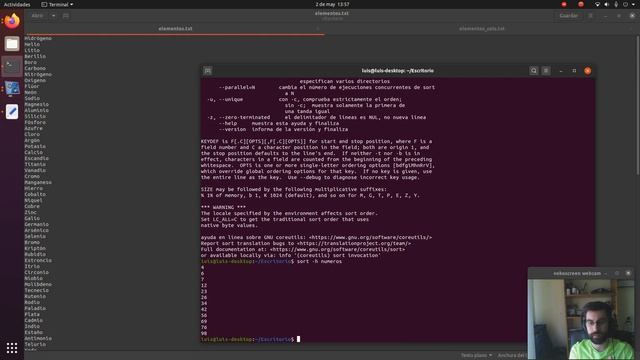Click the Magnesio line in gedit
Viewport: 640px width, 360px height.
[x=36, y=104]
